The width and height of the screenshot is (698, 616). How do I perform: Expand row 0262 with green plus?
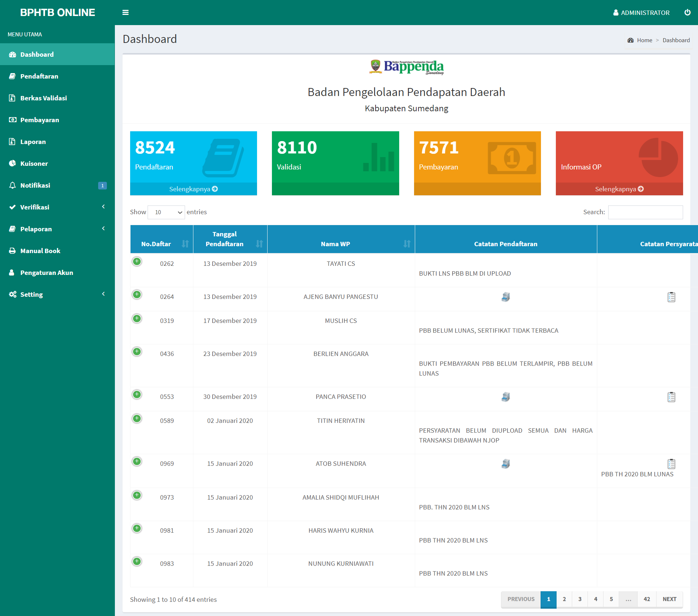[x=137, y=261]
